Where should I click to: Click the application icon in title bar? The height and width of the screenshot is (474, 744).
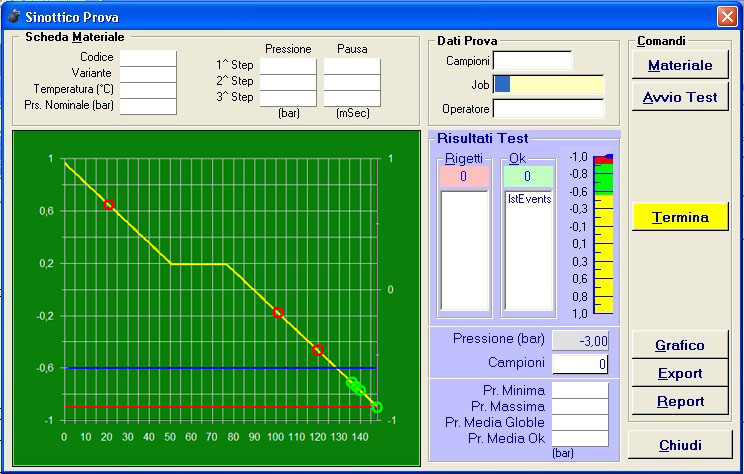coord(13,16)
